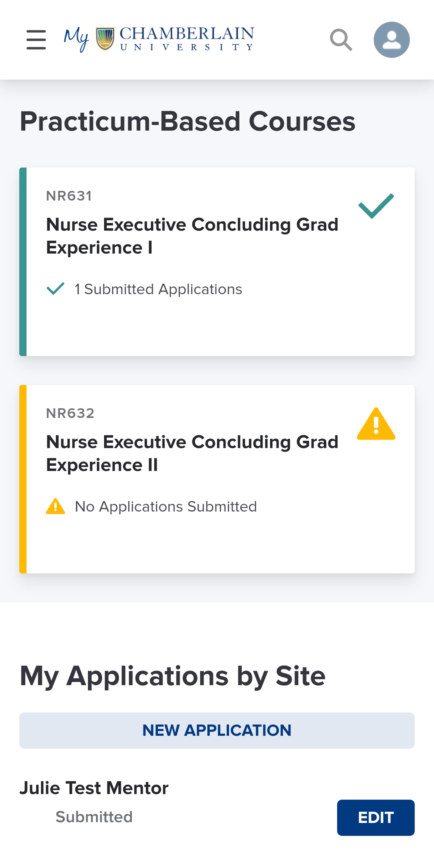The width and height of the screenshot is (434, 868).
Task: Click EDIT for Julie Test Mentor
Action: click(376, 817)
